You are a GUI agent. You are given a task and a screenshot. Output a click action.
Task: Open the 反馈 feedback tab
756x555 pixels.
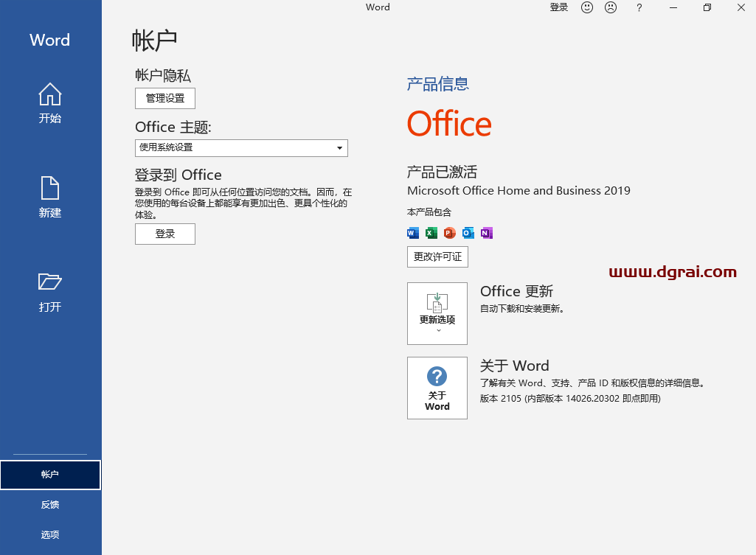pos(50,504)
